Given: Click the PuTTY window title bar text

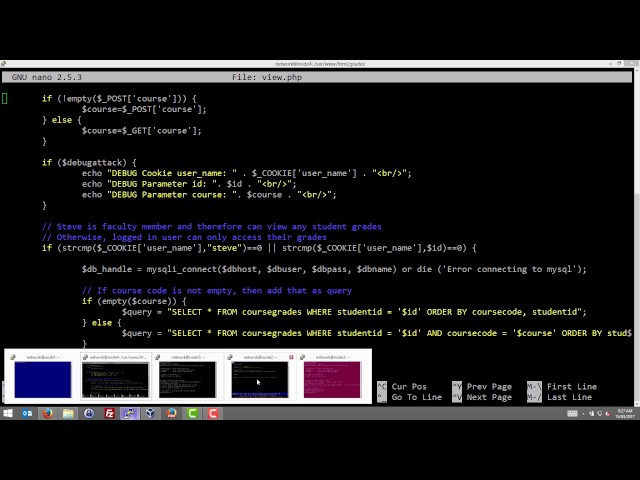Looking at the screenshot, I should click(x=320, y=64).
